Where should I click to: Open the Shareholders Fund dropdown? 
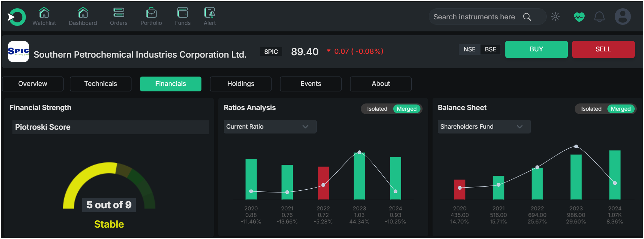pyautogui.click(x=484, y=127)
